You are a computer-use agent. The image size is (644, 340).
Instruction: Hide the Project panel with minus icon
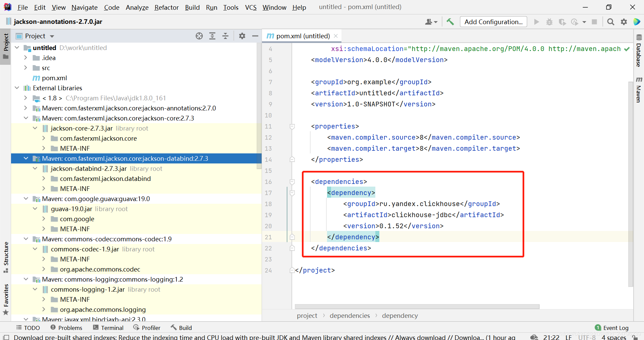click(x=255, y=36)
